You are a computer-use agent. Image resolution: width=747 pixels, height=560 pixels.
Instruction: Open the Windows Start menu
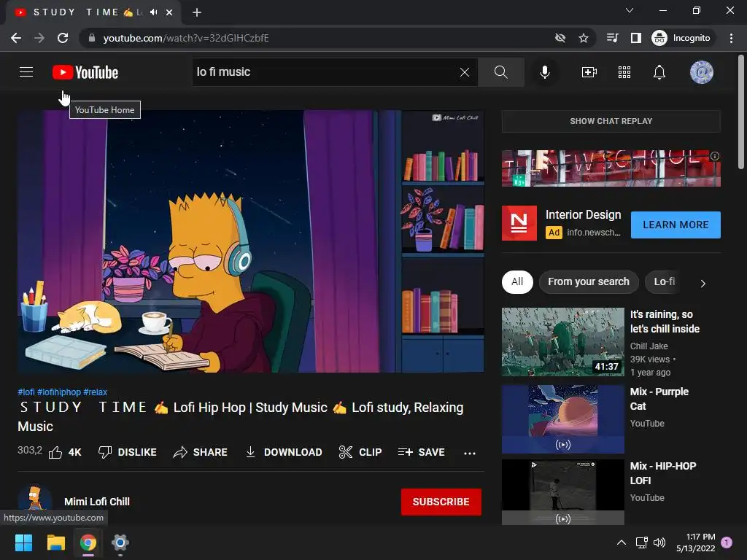[x=23, y=542]
